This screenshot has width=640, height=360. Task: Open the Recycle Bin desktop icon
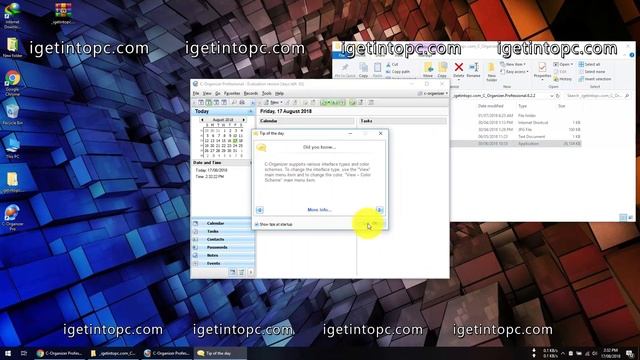pos(13,114)
